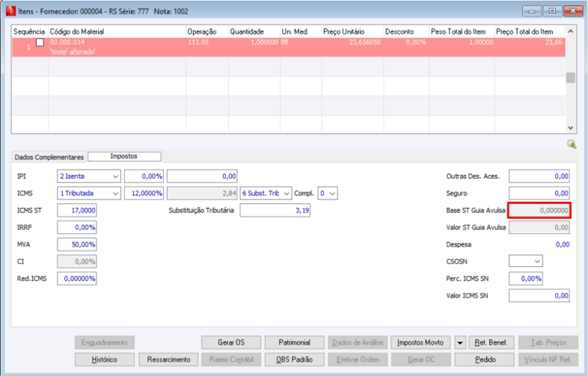Click the Seguro value field

(539, 193)
